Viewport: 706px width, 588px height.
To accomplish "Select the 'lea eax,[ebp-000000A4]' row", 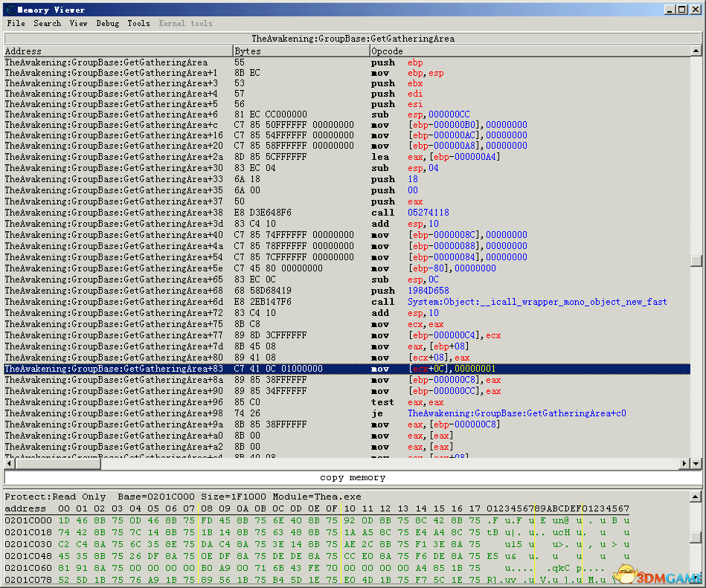I will pos(347,157).
